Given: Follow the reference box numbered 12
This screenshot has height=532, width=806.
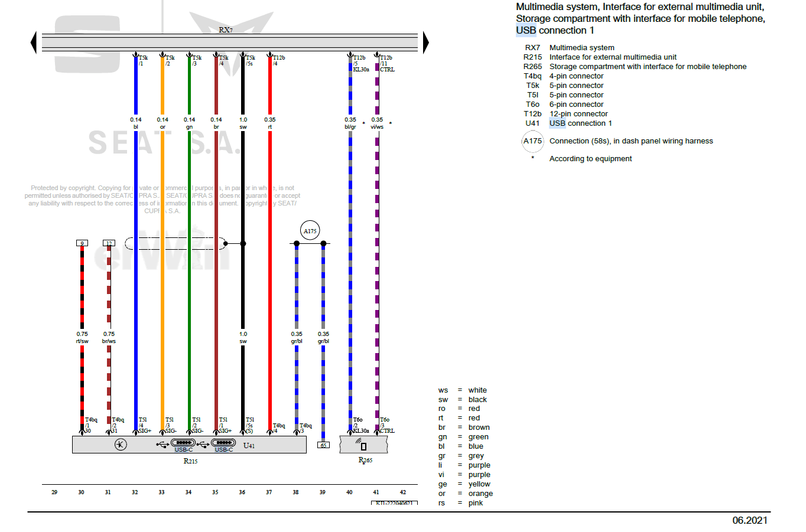Looking at the screenshot, I should (109, 243).
